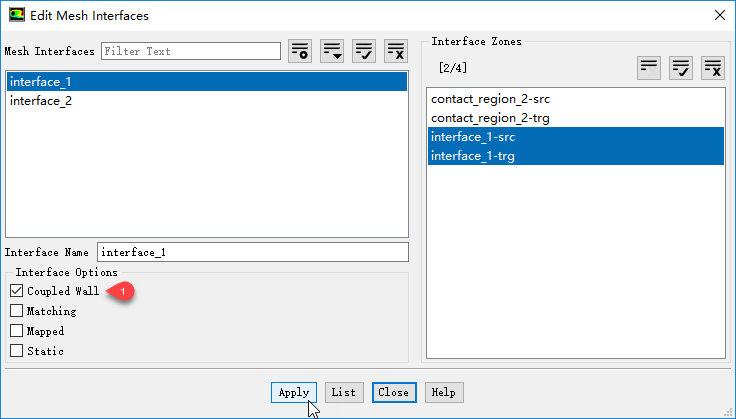Open Help for mesh interfaces
Screen dimensions: 736x419
pyautogui.click(x=443, y=393)
